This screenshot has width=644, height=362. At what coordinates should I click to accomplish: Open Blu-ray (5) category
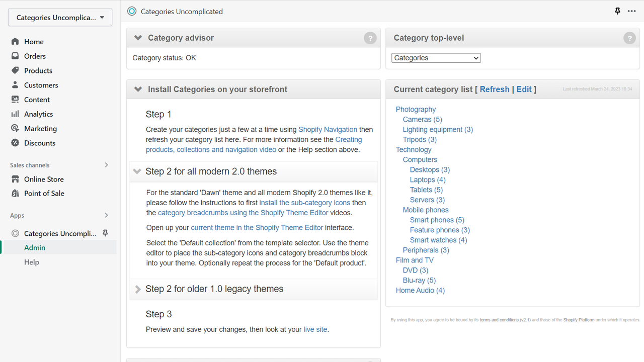(419, 280)
